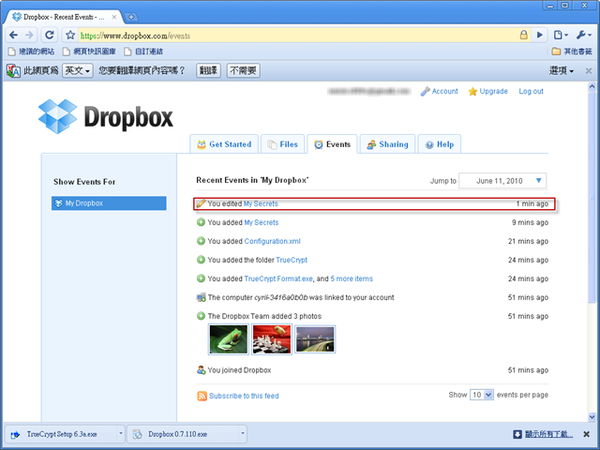This screenshot has height=450, width=600.
Task: Open TrueCrypt Setup 6.3a.exe download
Action: [61, 434]
